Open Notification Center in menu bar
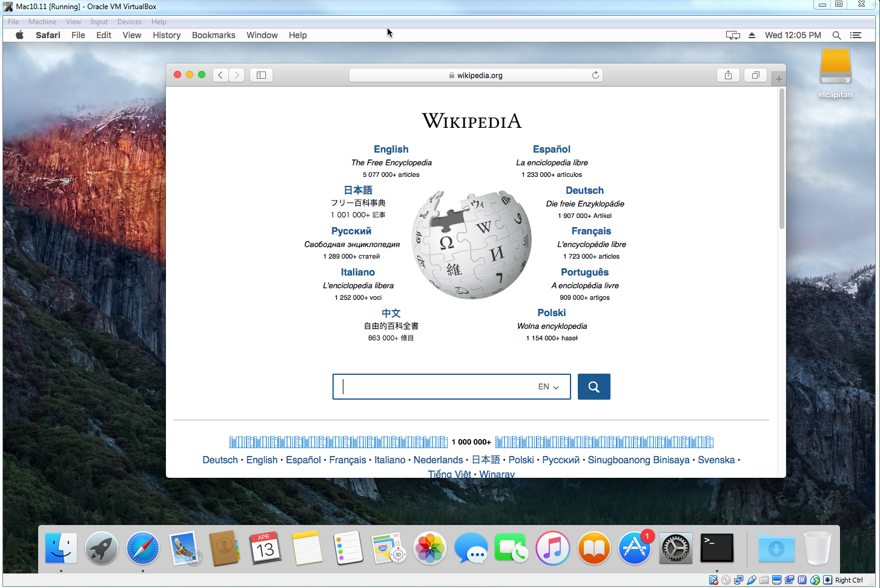The image size is (880, 588). click(x=856, y=35)
